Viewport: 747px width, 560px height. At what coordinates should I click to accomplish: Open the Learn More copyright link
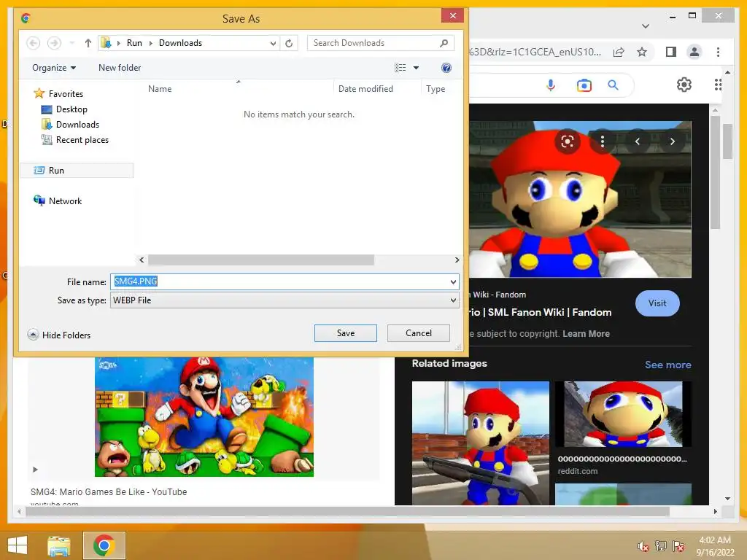(586, 334)
